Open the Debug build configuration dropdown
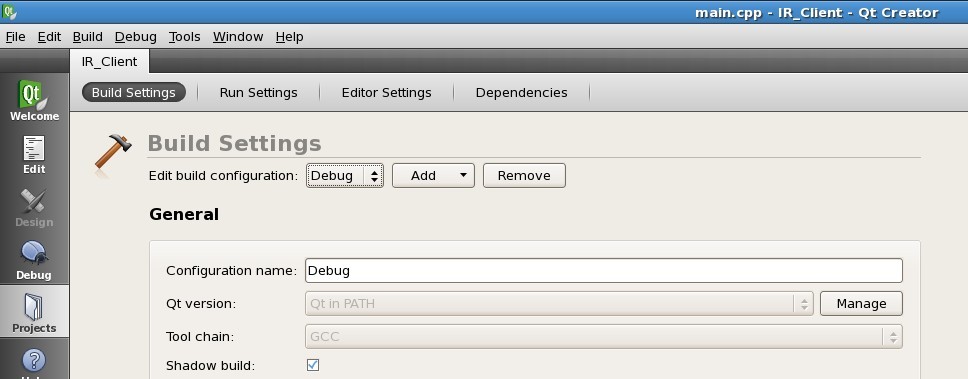This screenshot has width=968, height=379. pyautogui.click(x=344, y=175)
